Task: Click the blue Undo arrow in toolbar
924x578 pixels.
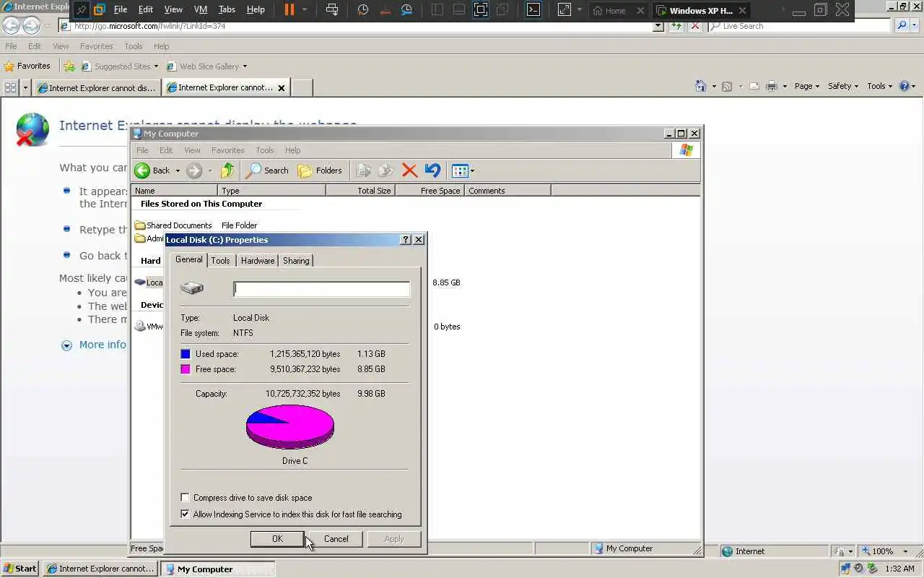Action: coord(432,171)
